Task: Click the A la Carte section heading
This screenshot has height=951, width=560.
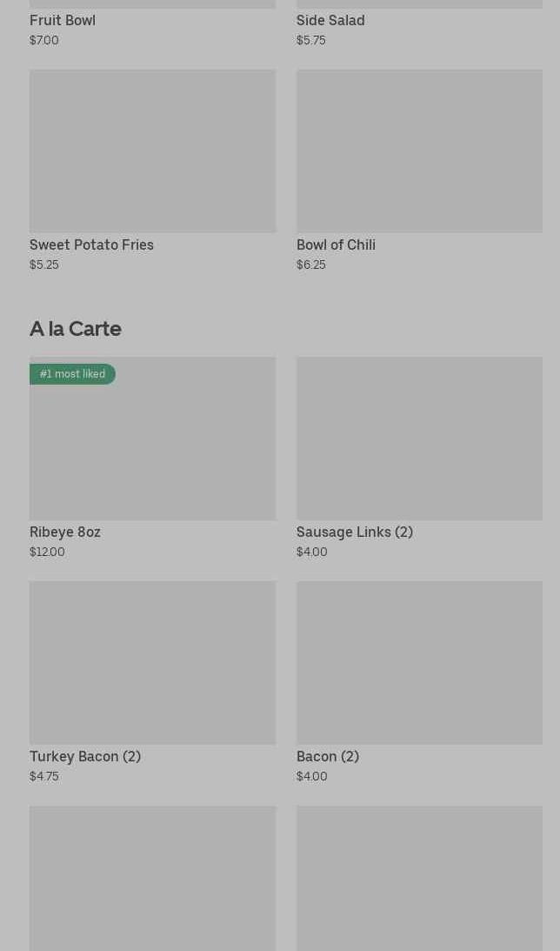Action: pos(76,329)
